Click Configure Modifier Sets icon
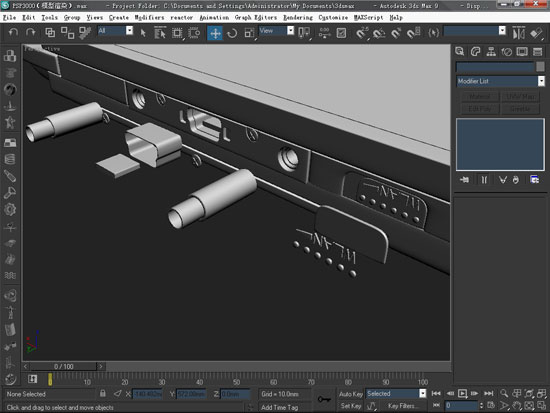The height and width of the screenshot is (413, 550). click(x=534, y=180)
